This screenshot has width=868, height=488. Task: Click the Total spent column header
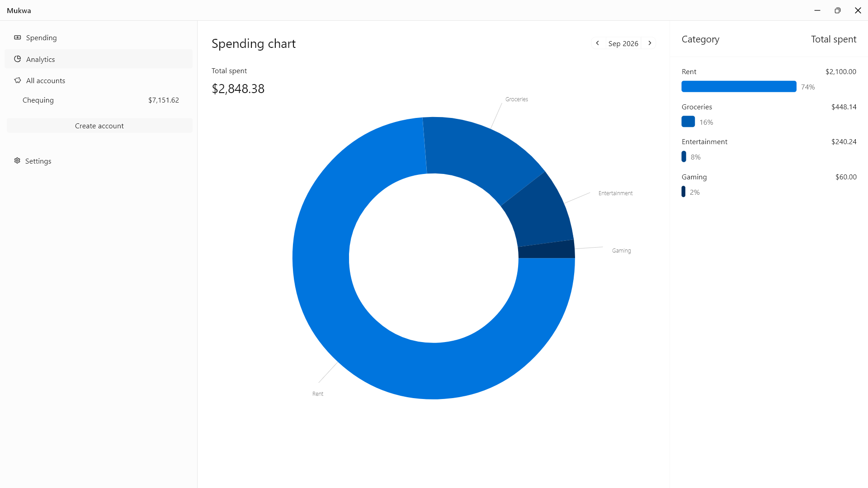click(x=834, y=39)
